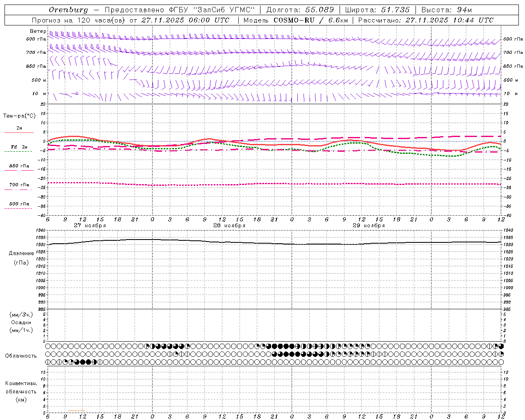
Task: Click the "(мм/1ч.)" precipitation unit label
Action: (x=21, y=330)
